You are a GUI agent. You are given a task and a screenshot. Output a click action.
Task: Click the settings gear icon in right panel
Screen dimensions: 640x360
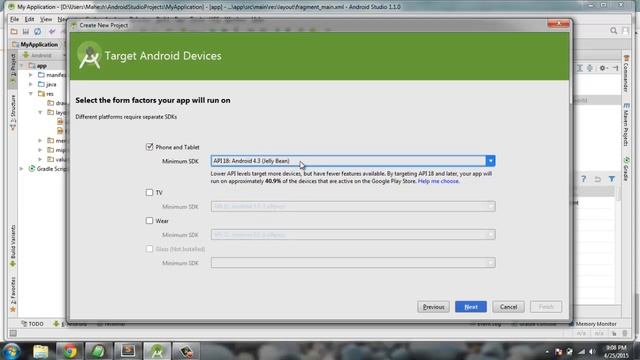click(x=602, y=68)
